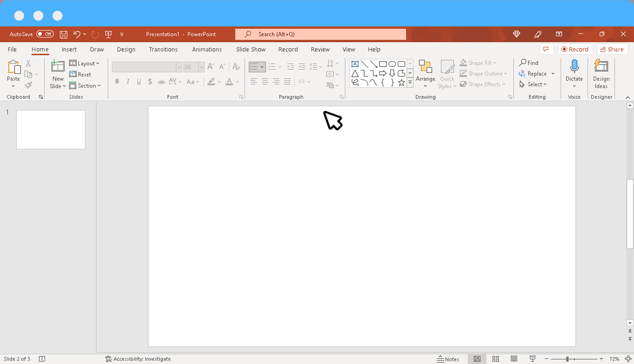Open the Layout dropdown
The width and height of the screenshot is (634, 364).
pos(85,63)
